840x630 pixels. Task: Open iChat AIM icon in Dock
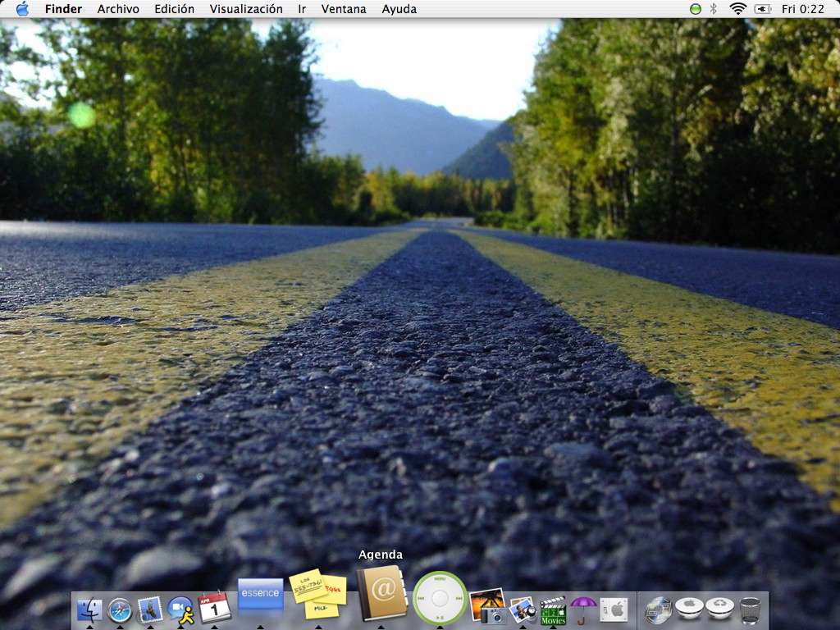(180, 610)
